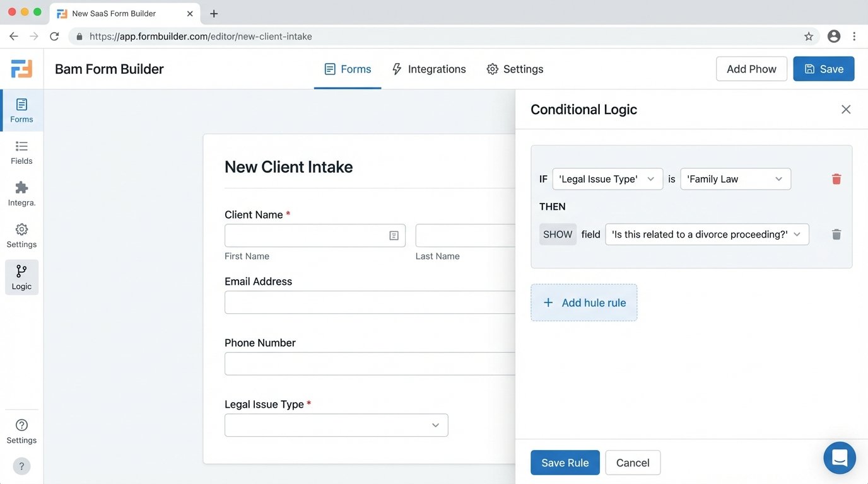Click the sidebar Settings gear icon

pos(21,234)
